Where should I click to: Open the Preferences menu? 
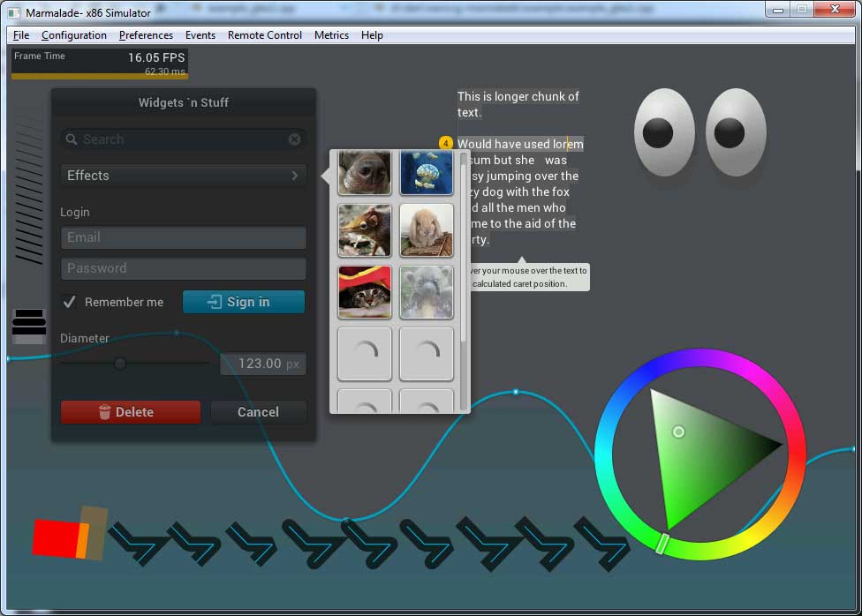pyautogui.click(x=146, y=35)
